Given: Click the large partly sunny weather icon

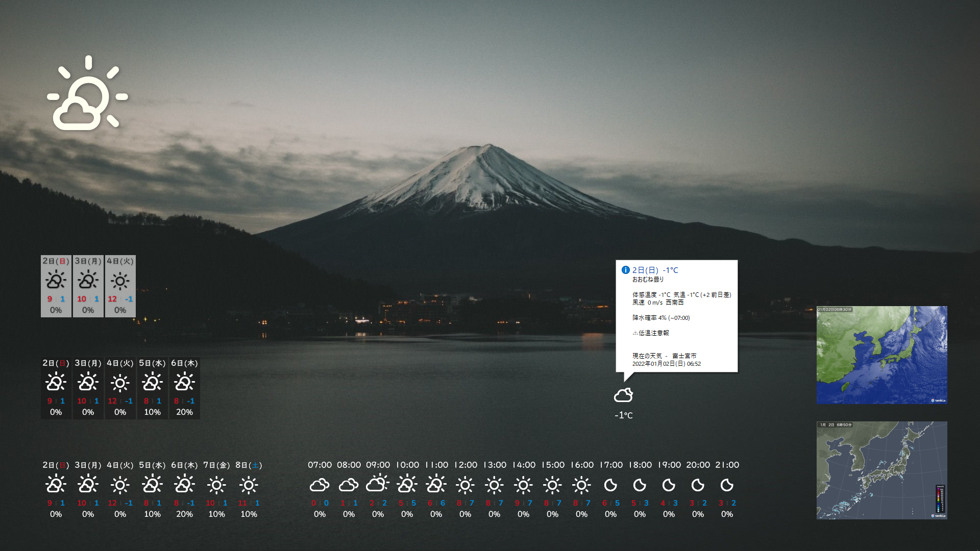Looking at the screenshot, I should pyautogui.click(x=87, y=94).
